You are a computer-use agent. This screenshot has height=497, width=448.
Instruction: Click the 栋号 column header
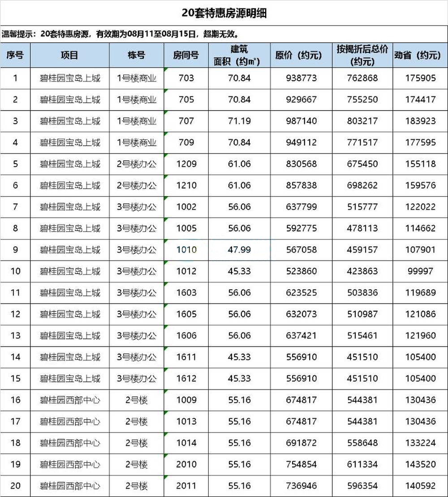(x=136, y=55)
